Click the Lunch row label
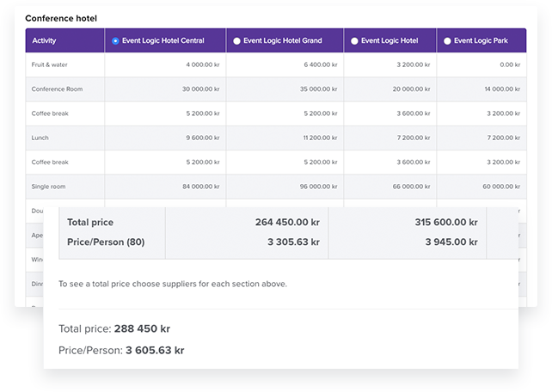Viewport: 552px width, 392px height. click(x=40, y=138)
